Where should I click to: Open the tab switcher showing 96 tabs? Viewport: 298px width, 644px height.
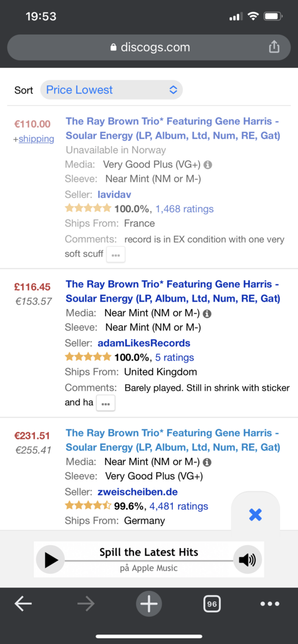[212, 603]
